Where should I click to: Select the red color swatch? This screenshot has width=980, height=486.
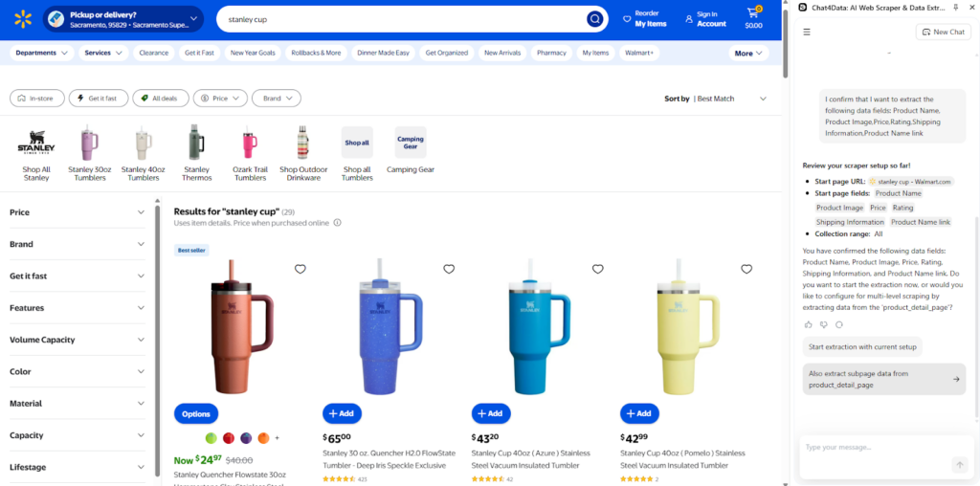(x=229, y=438)
